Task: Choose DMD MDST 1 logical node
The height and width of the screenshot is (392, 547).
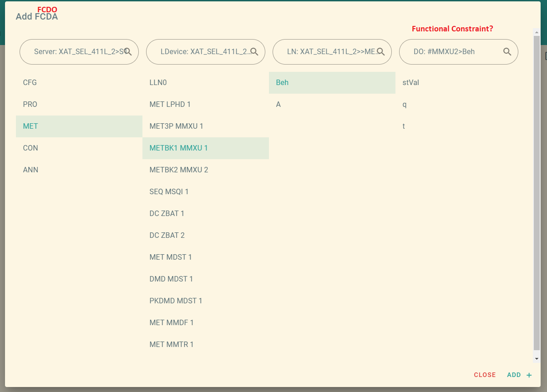Action: pyautogui.click(x=206, y=279)
